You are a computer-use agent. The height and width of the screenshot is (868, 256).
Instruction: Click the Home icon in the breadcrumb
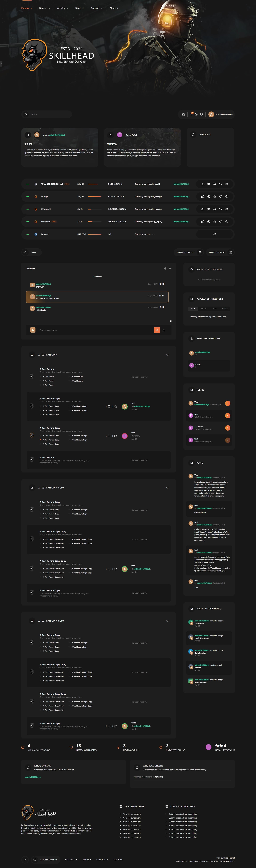coord(25,252)
